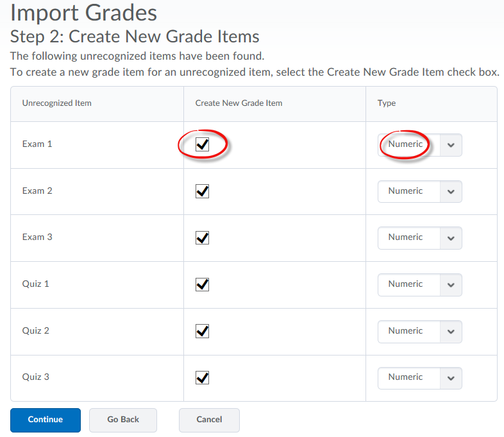Uncheck the Quiz 3 checkbox
This screenshot has width=504, height=437.
(x=202, y=378)
